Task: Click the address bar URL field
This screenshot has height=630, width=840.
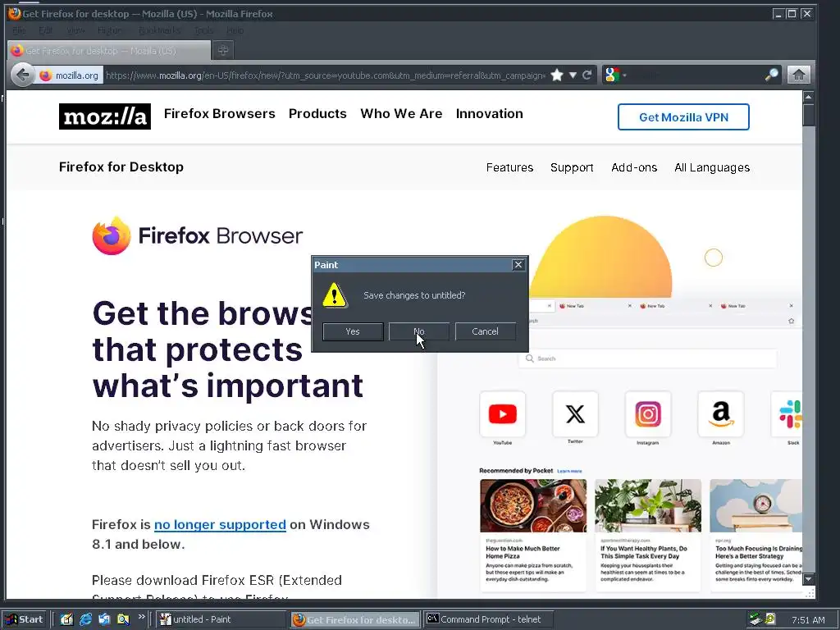Action: click(326, 75)
